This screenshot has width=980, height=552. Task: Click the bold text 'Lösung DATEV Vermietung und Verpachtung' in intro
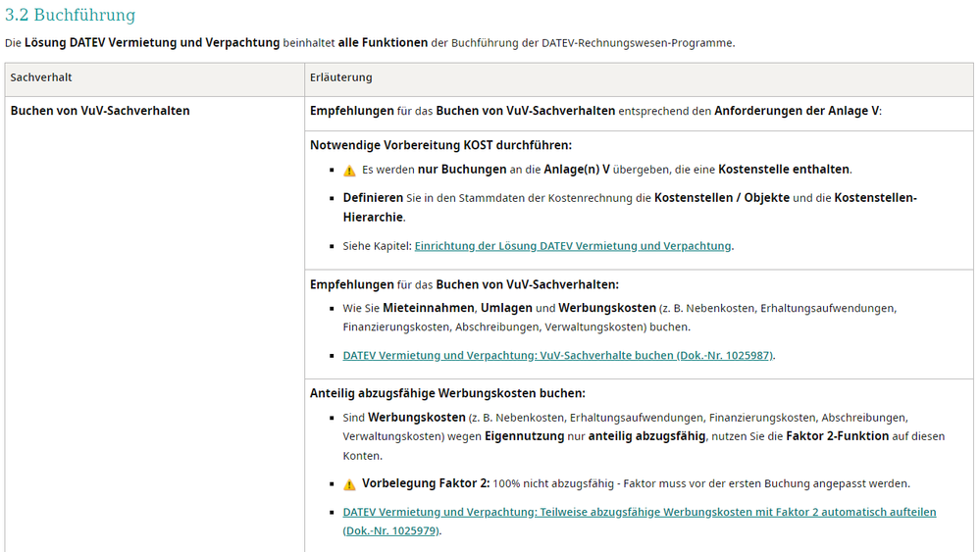(x=152, y=43)
